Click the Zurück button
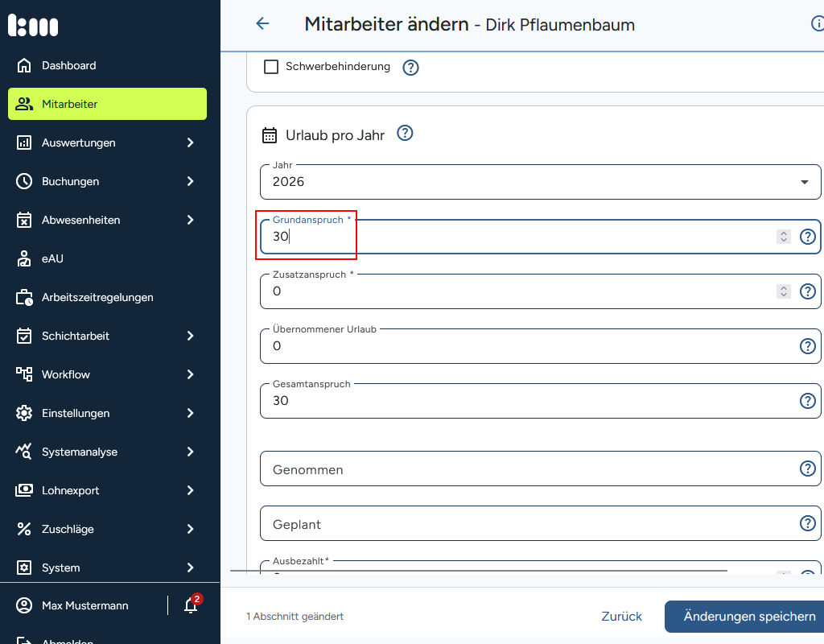The image size is (824, 644). click(x=622, y=616)
